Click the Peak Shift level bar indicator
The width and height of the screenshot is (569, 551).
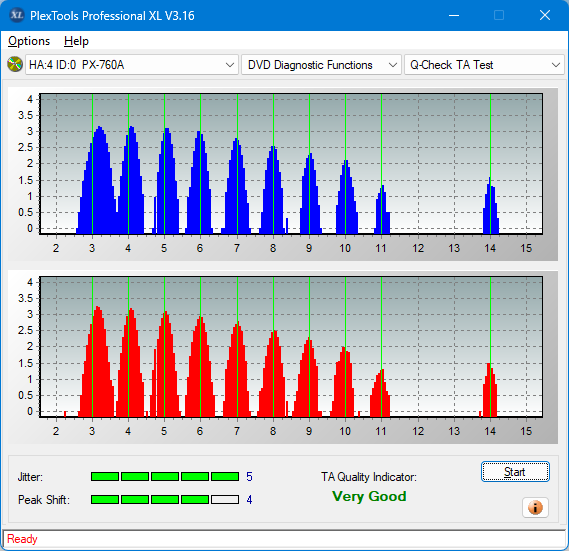pos(165,499)
